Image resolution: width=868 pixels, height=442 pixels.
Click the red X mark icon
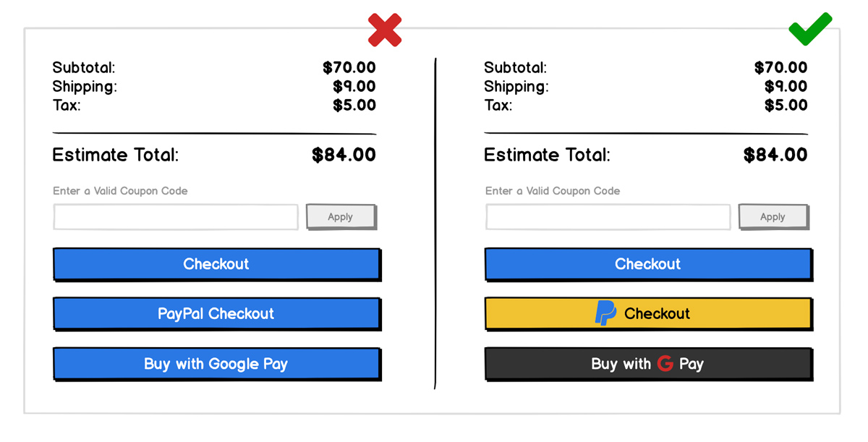pos(385,30)
